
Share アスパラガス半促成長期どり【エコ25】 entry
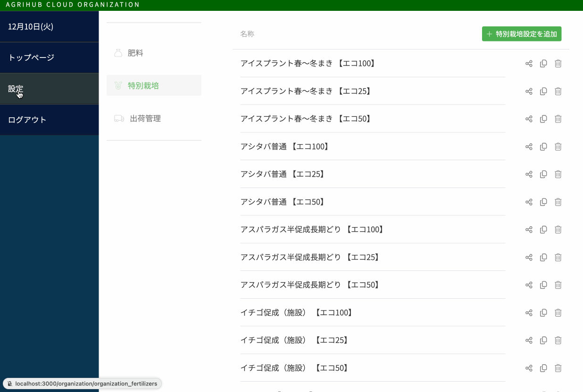(529, 258)
